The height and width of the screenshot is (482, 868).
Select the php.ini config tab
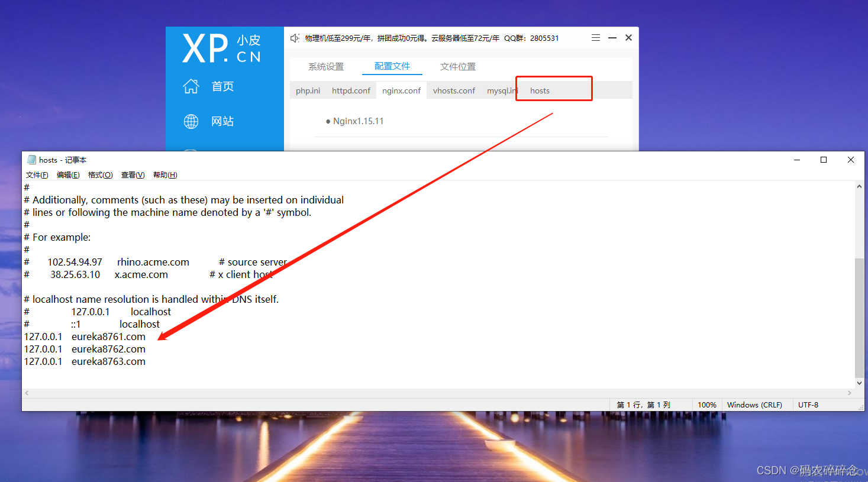tap(308, 90)
